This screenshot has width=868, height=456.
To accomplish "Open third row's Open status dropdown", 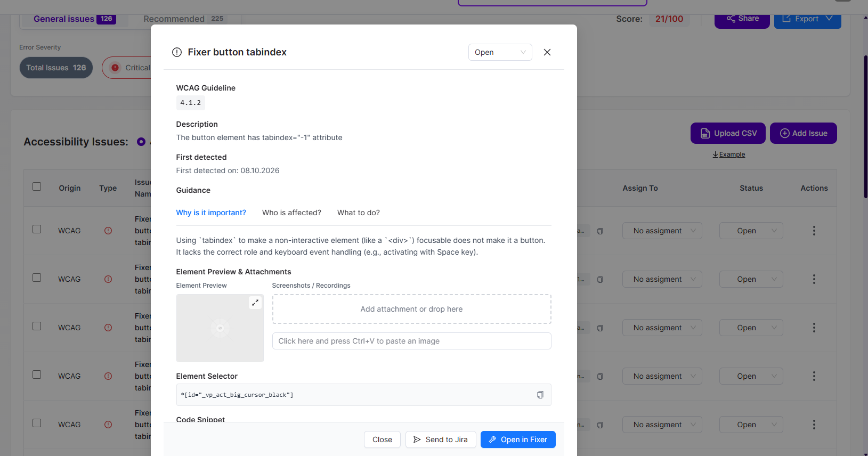I will (x=751, y=328).
